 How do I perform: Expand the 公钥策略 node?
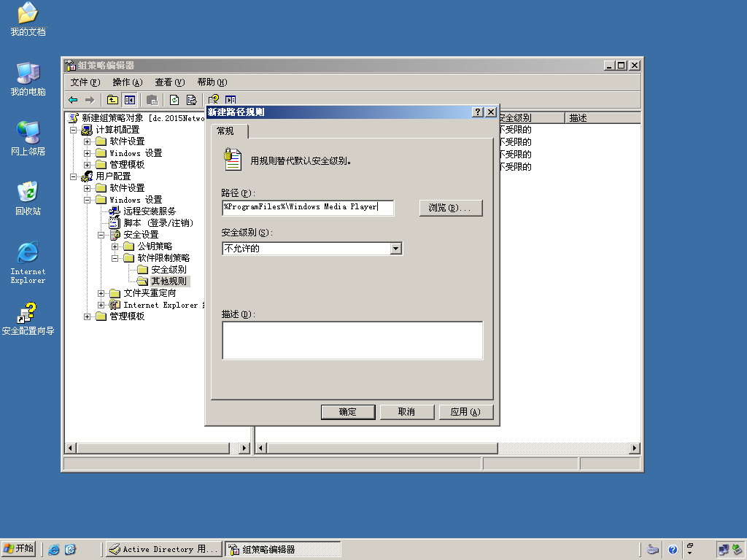(115, 246)
